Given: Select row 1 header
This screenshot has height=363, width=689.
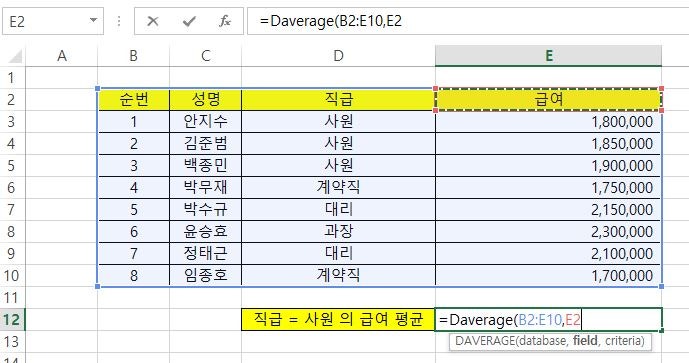Looking at the screenshot, I should click(x=12, y=78).
